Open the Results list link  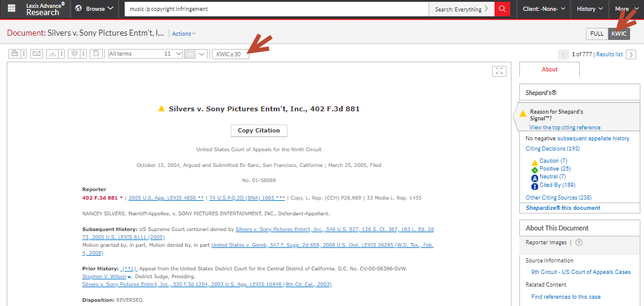click(x=609, y=54)
